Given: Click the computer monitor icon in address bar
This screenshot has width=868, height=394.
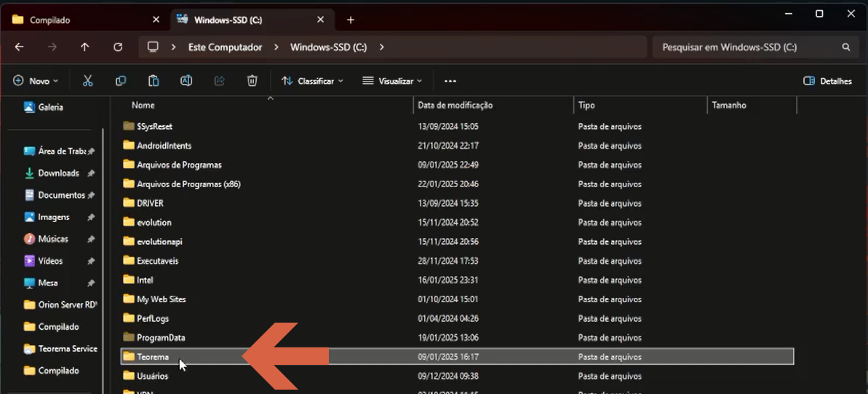Looking at the screenshot, I should [154, 47].
